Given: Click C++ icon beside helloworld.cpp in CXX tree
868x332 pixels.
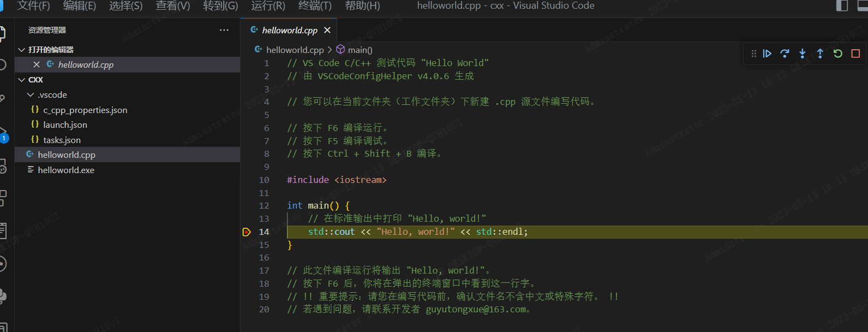Looking at the screenshot, I should click(30, 155).
